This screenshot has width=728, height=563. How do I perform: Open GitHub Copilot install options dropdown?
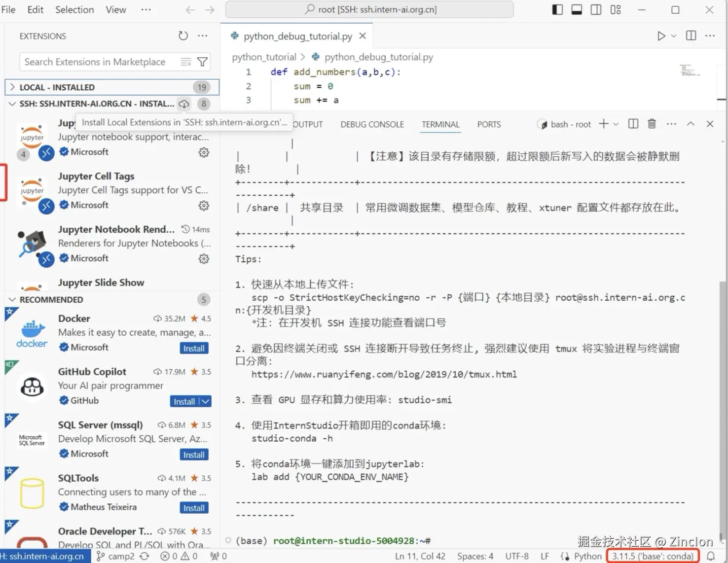[x=206, y=401]
